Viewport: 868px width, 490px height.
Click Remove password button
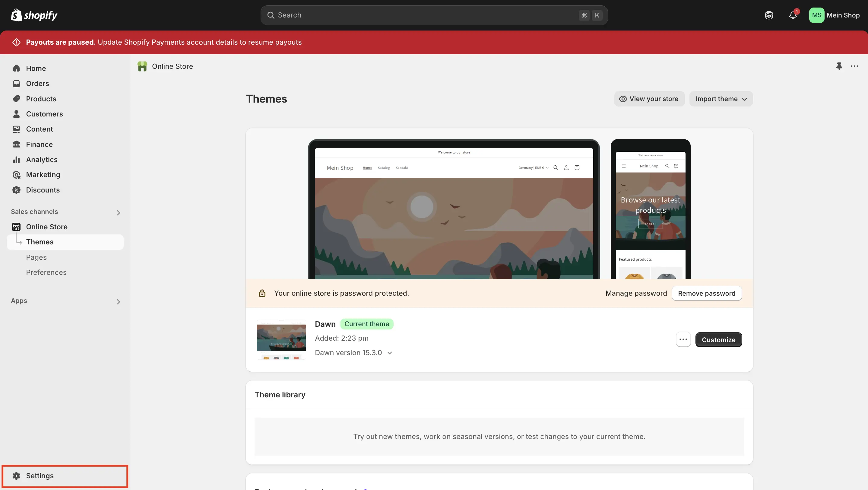pyautogui.click(x=706, y=293)
